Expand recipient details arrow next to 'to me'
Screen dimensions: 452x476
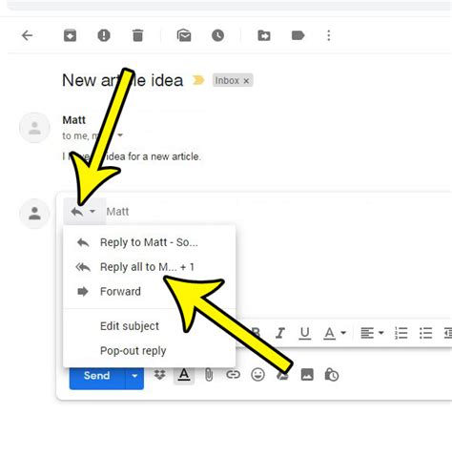120,135
